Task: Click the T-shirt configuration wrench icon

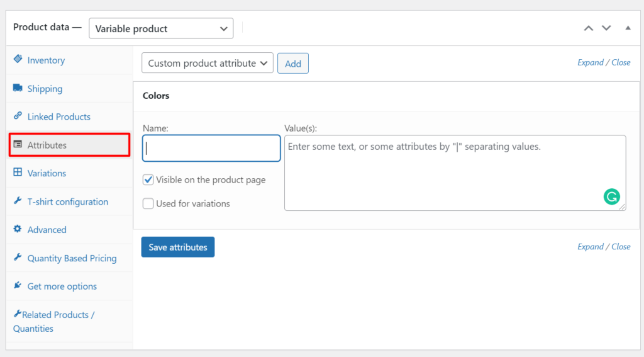Action: point(18,201)
